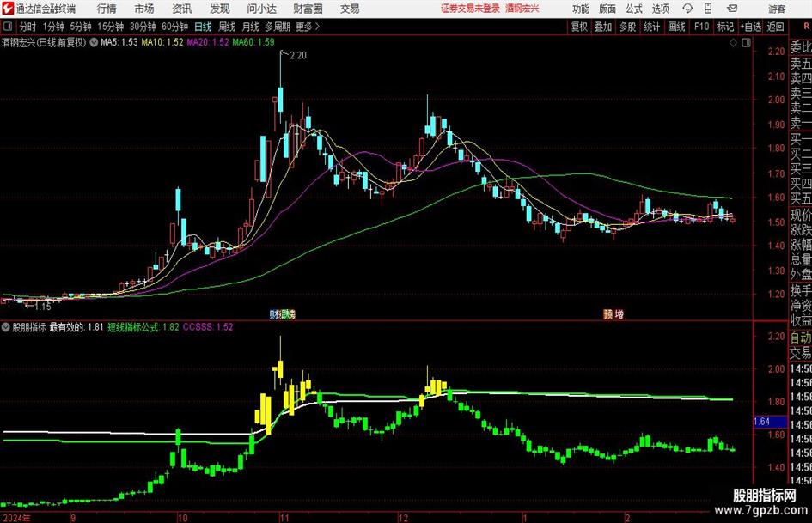Click the 2024年 date axis label
Screen dimensions: 812x523
[16, 518]
